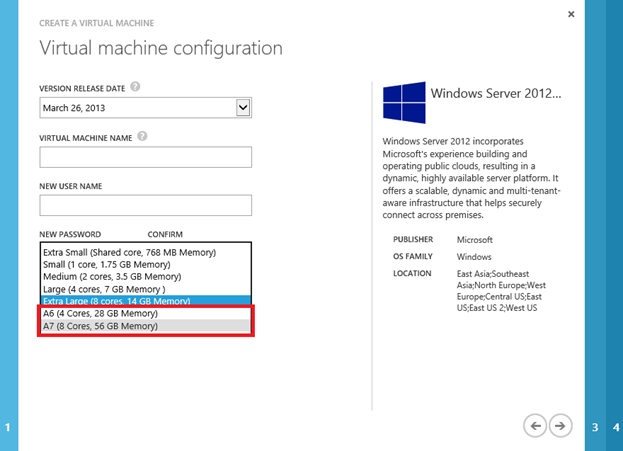The height and width of the screenshot is (451, 623).
Task: Click the Windows Server 2012 title
Action: click(x=496, y=93)
